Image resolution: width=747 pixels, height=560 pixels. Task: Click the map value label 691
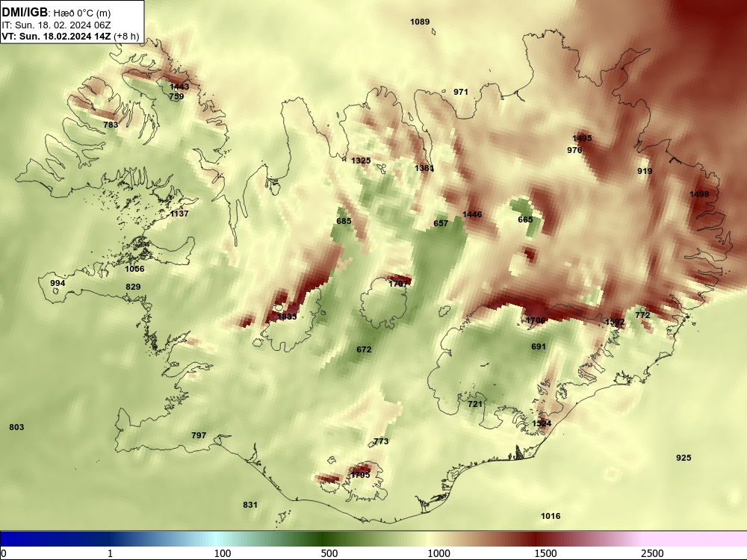point(539,346)
